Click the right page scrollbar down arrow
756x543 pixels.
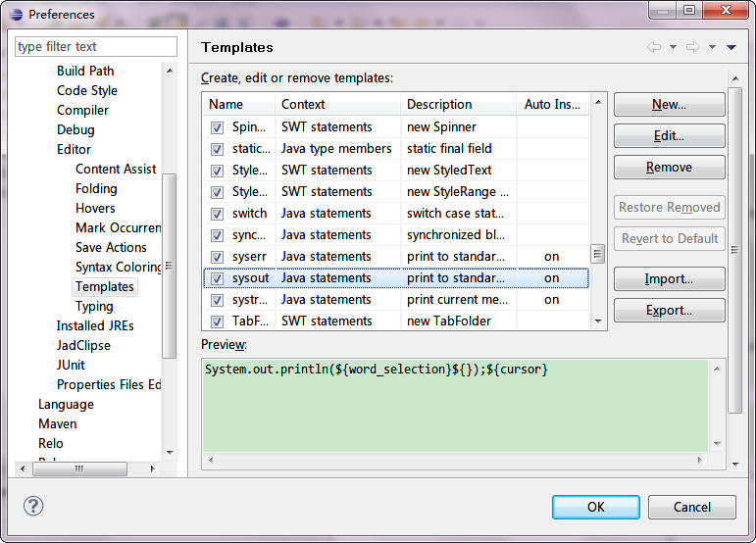point(735,465)
